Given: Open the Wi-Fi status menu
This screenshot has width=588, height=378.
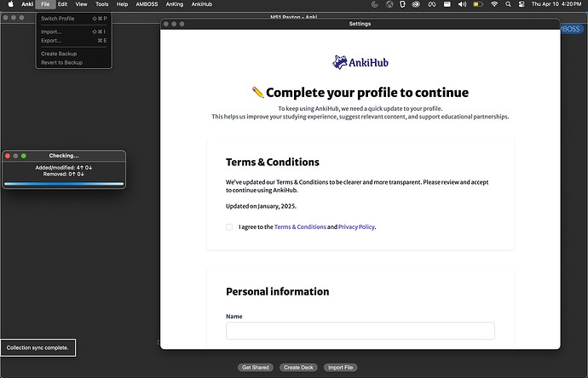Looking at the screenshot, I should point(494,4).
